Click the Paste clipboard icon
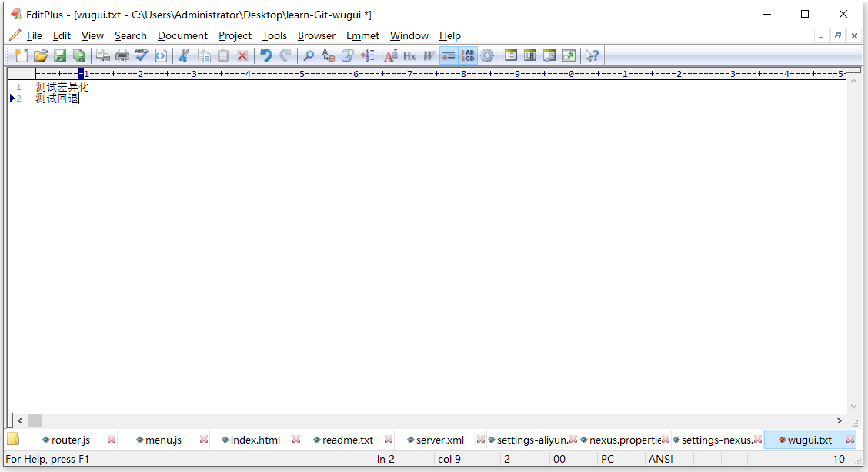868x472 pixels. (223, 55)
